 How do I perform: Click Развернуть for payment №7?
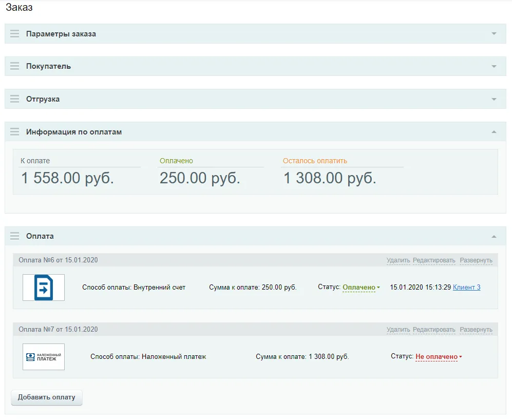click(476, 330)
